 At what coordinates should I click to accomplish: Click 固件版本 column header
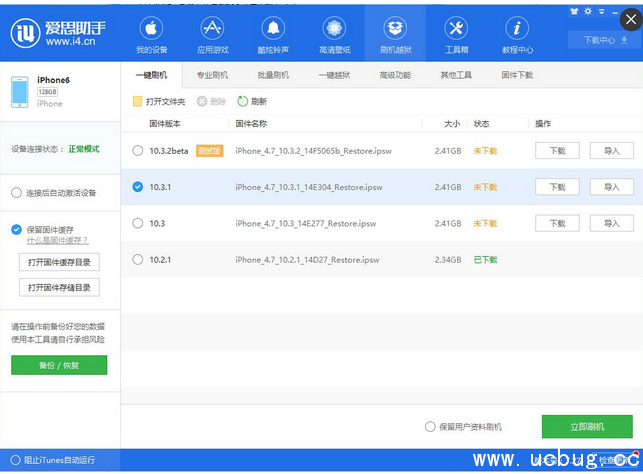click(165, 123)
